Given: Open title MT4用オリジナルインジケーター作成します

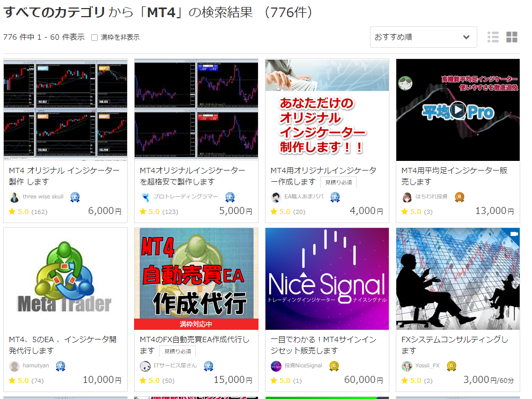Looking at the screenshot, I should (323, 176).
